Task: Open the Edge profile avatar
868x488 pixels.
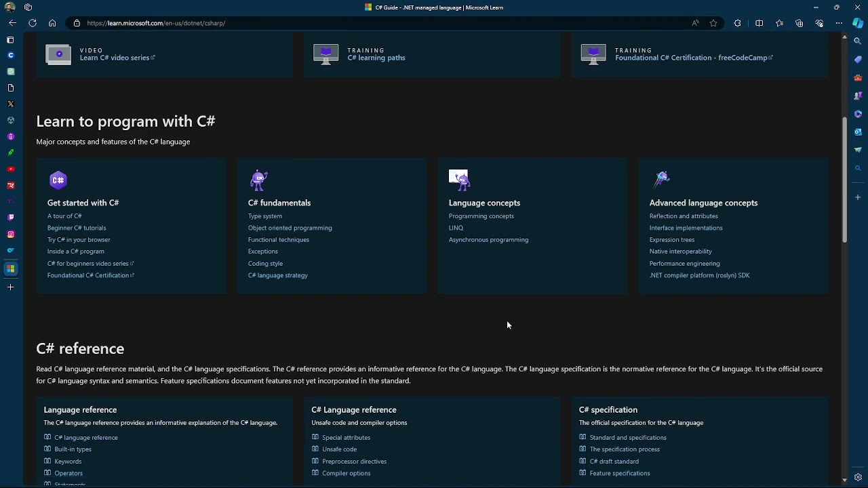Action: 9,7
